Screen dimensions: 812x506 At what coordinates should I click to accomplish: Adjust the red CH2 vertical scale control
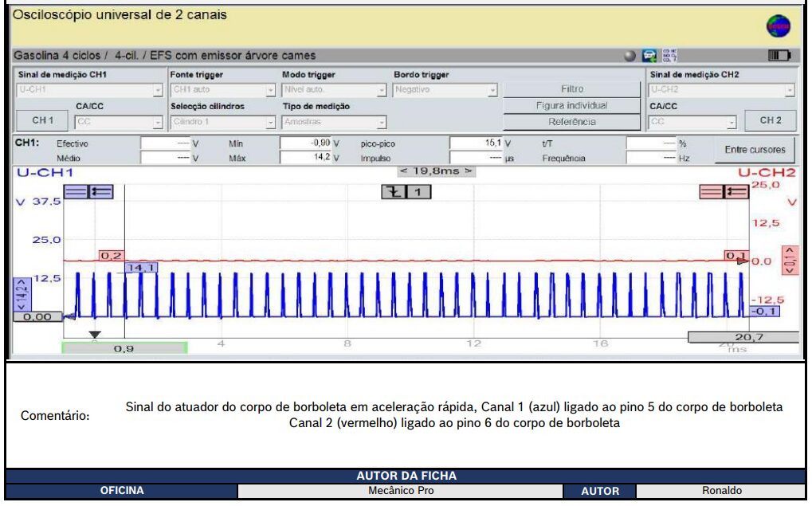789,260
